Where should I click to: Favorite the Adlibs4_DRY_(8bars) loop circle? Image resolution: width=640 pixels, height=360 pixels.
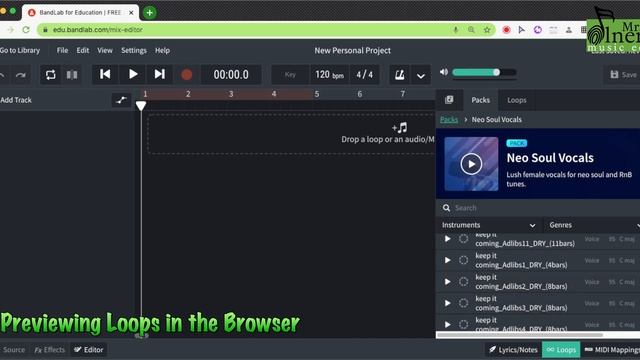point(463,324)
